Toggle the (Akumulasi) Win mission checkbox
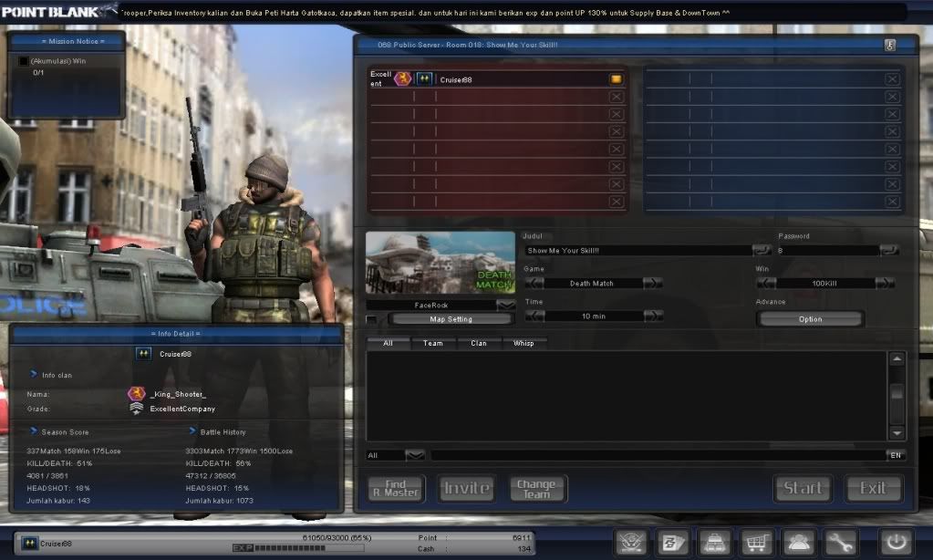 pos(23,61)
